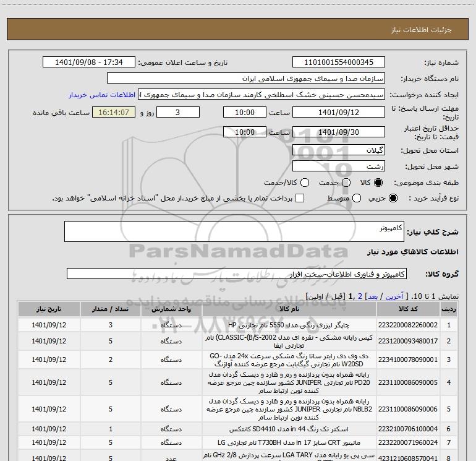Click the DVD writer GO-W20SD item name
476x461 pixels.
coord(289,360)
